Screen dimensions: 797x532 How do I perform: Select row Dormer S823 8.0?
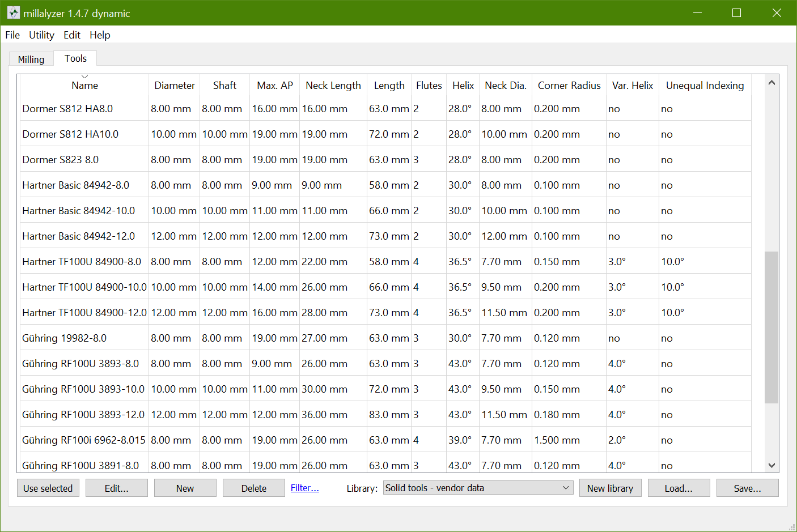(x=385, y=159)
